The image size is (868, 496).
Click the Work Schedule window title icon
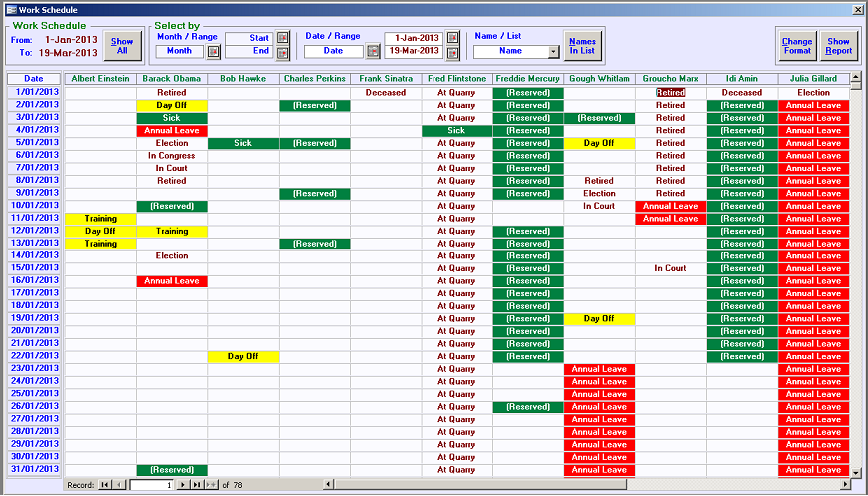[11, 9]
